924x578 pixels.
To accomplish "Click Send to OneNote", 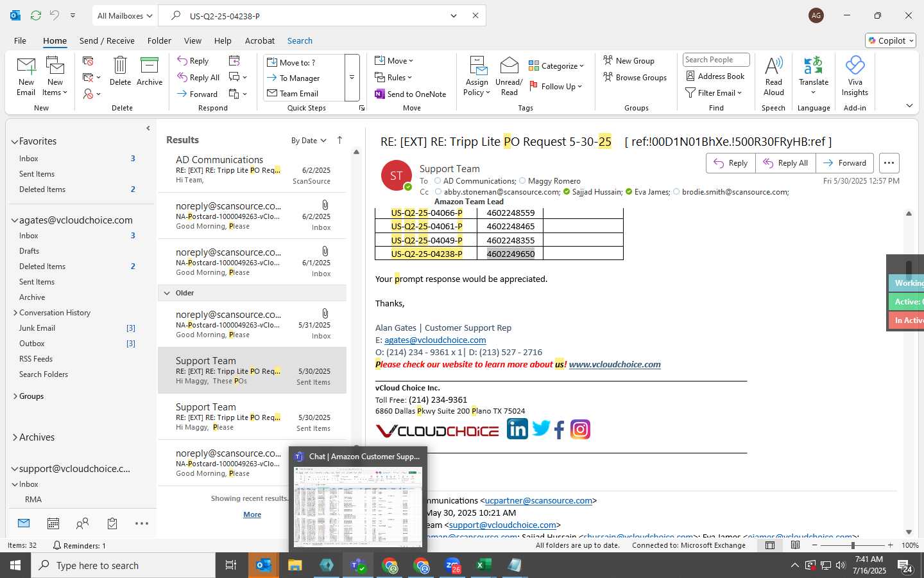I will click(x=411, y=94).
